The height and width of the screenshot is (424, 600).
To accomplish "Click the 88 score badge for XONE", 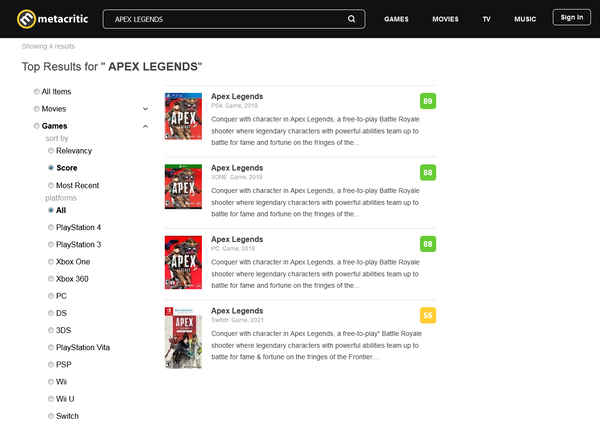I will [428, 173].
